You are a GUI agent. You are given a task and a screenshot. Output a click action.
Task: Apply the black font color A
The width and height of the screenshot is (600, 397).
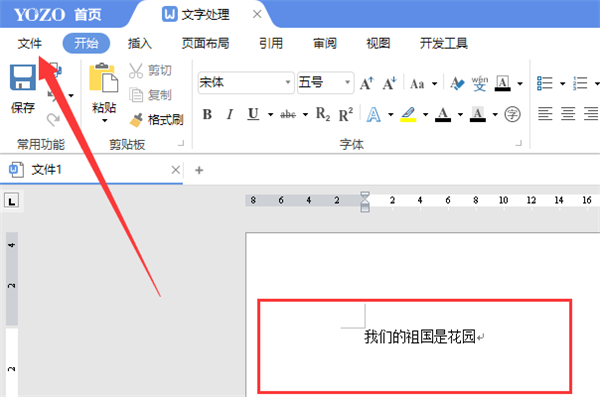443,114
